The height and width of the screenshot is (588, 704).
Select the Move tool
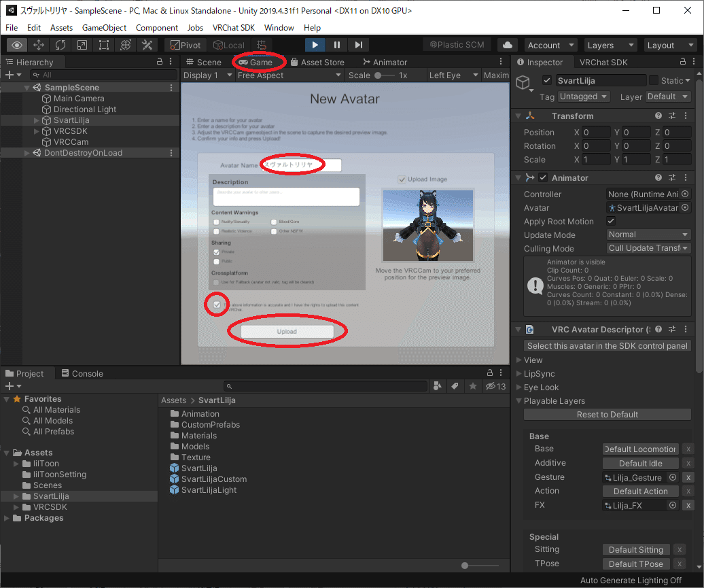tap(39, 45)
